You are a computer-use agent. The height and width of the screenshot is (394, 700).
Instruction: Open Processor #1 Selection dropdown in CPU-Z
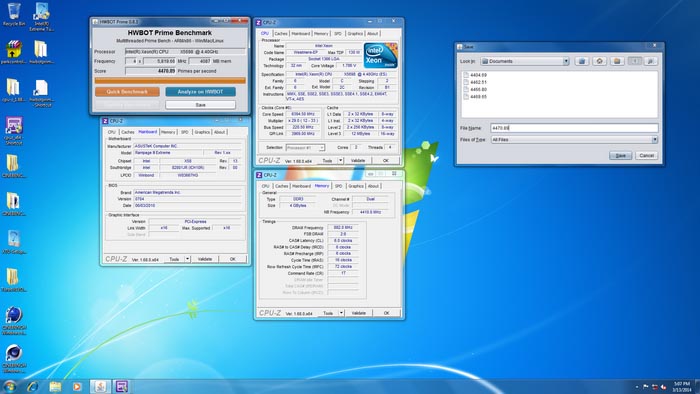(x=305, y=148)
